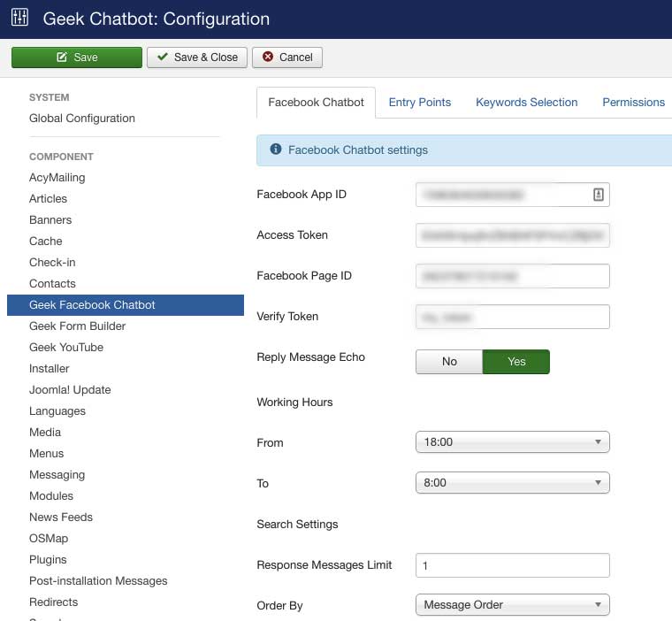Open Messaging component settings
This screenshot has height=621, width=672.
57,475
